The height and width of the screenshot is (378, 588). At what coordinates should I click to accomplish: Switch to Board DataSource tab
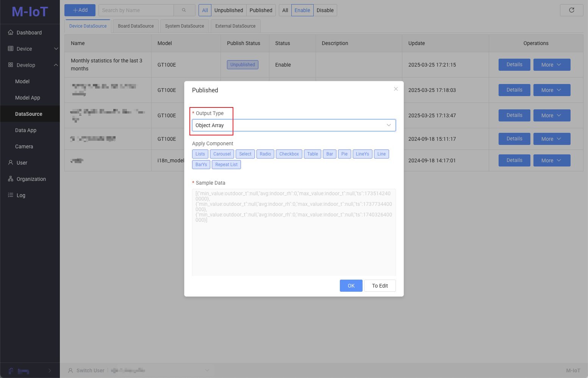136,26
